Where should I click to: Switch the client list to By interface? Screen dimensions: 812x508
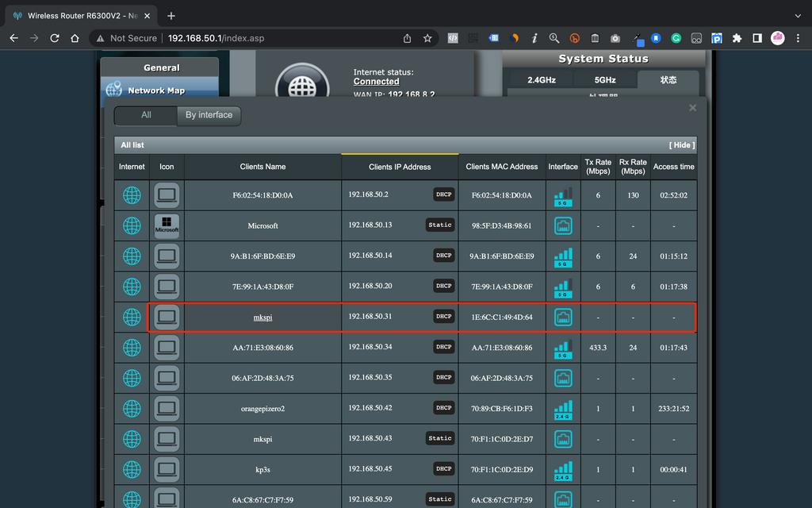click(209, 115)
